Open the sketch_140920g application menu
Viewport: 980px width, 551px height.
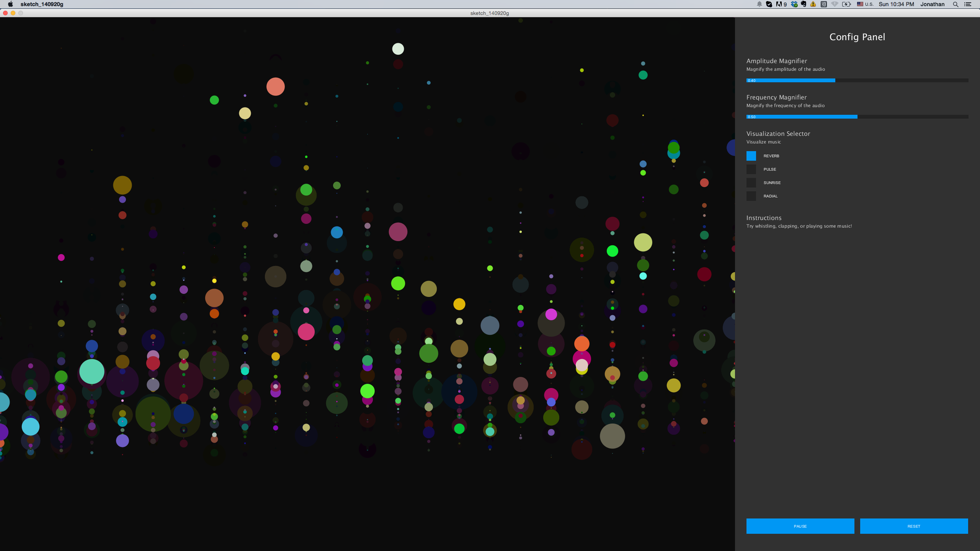[x=42, y=4]
